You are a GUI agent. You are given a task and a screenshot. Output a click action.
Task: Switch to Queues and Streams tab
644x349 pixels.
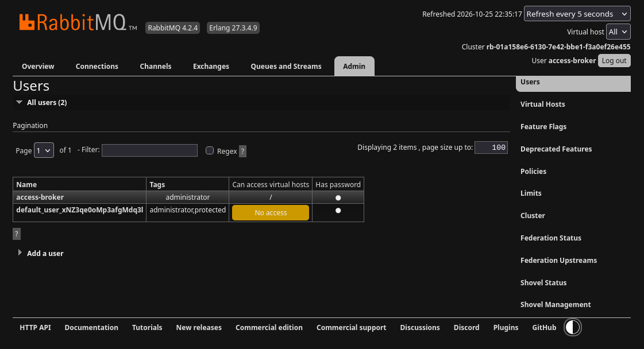click(x=286, y=66)
